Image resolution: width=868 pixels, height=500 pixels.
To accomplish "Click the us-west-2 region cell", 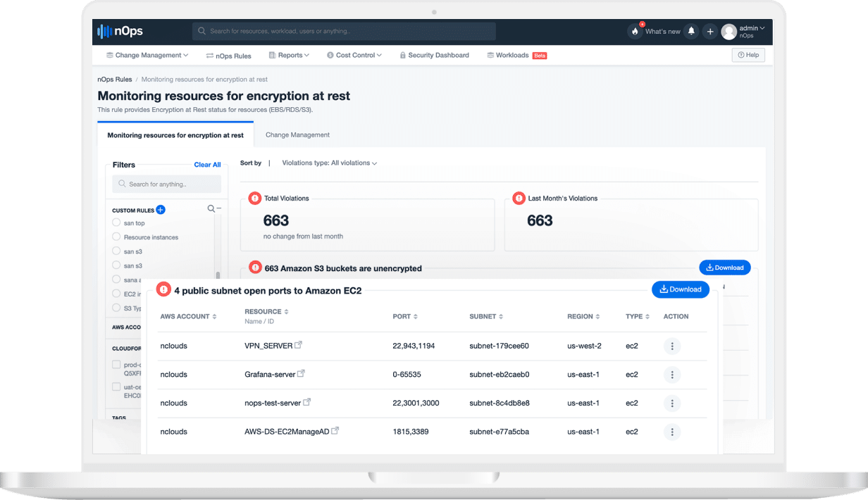I will point(584,346).
